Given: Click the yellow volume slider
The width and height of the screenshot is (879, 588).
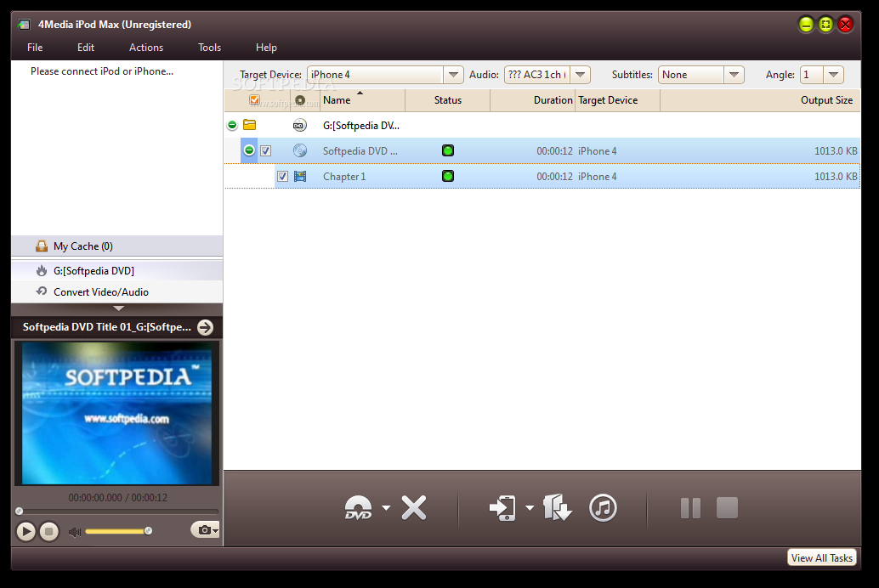Looking at the screenshot, I should (115, 531).
